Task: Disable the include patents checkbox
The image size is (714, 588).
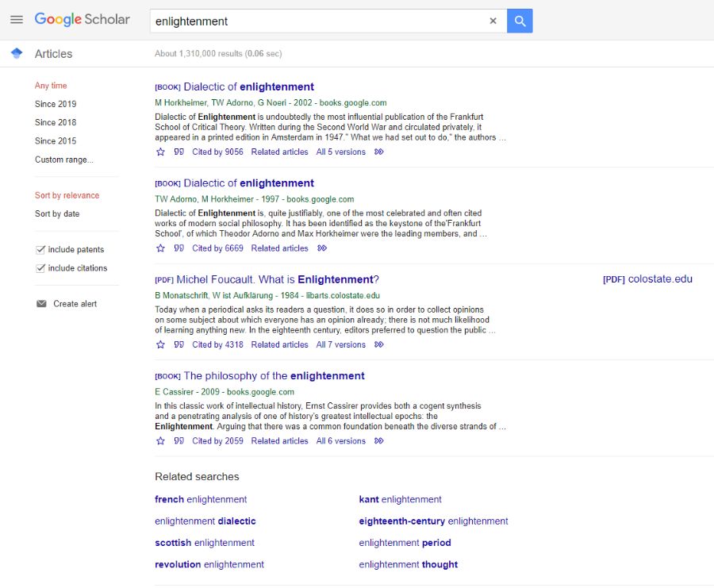Action: tap(40, 249)
